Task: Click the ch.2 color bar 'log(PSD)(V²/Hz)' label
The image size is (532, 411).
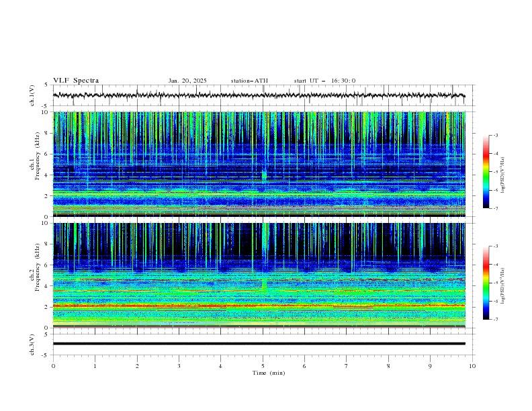Action: 503,285
